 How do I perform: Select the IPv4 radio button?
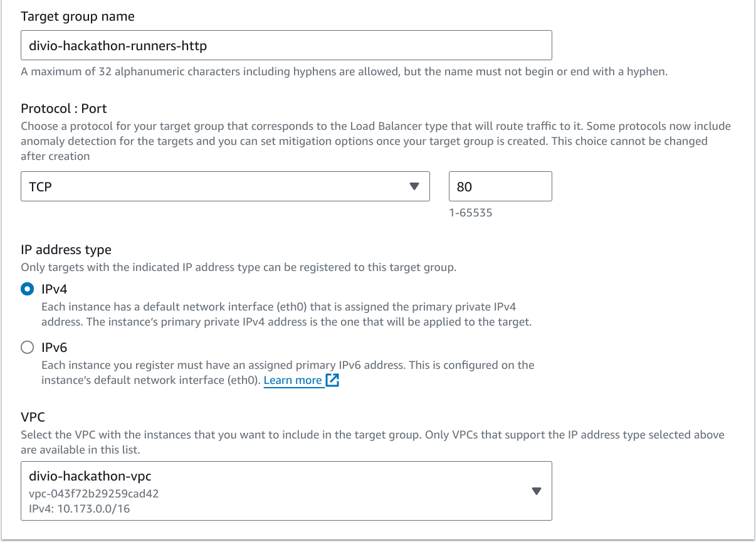27,289
